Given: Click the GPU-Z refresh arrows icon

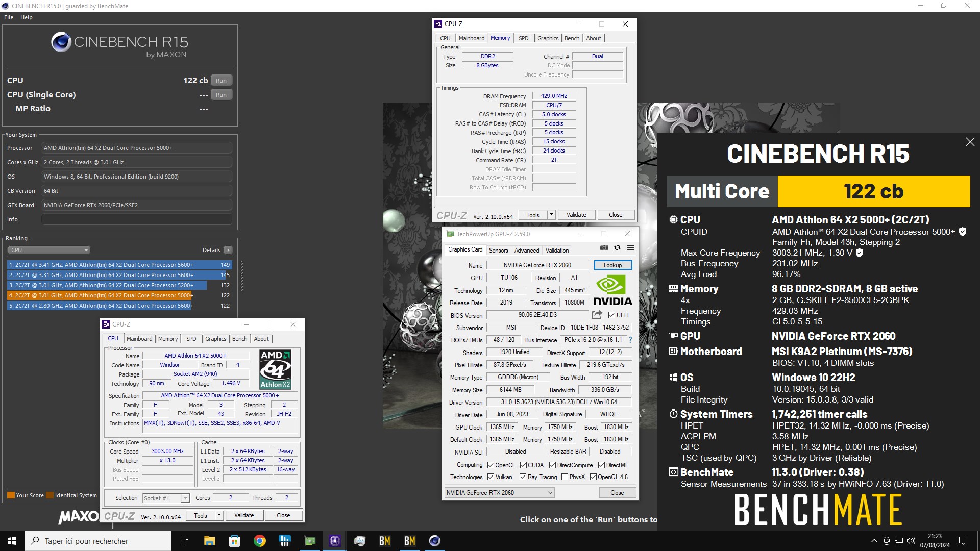Looking at the screenshot, I should [617, 247].
